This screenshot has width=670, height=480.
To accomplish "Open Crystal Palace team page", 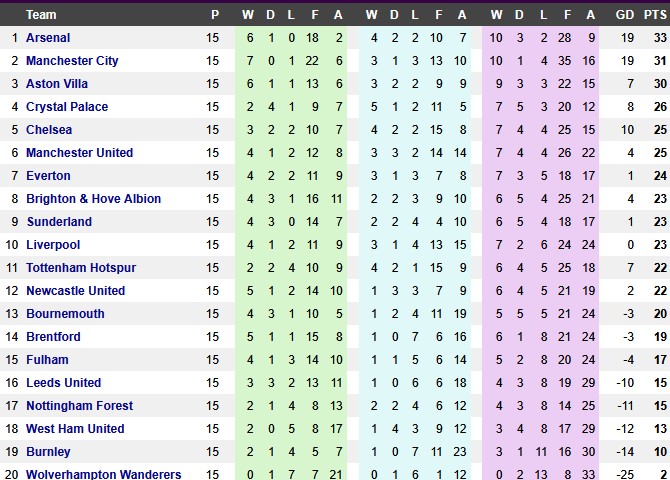I will (x=67, y=107).
